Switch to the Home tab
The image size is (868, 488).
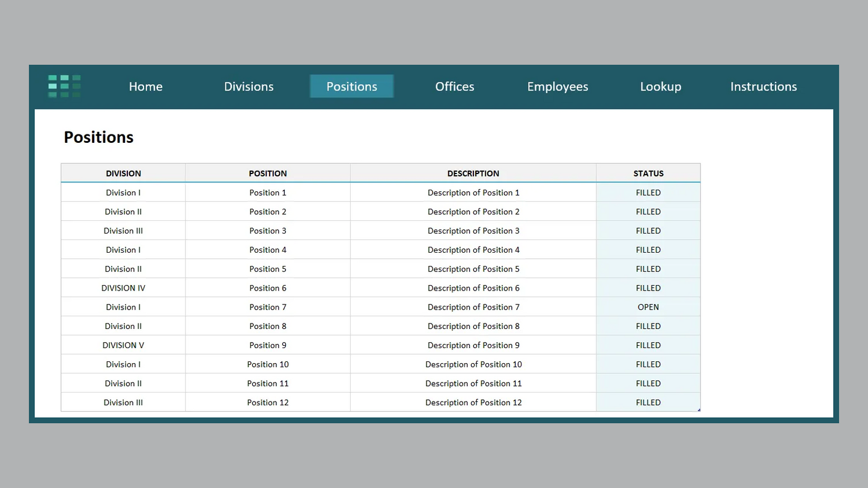coord(145,86)
